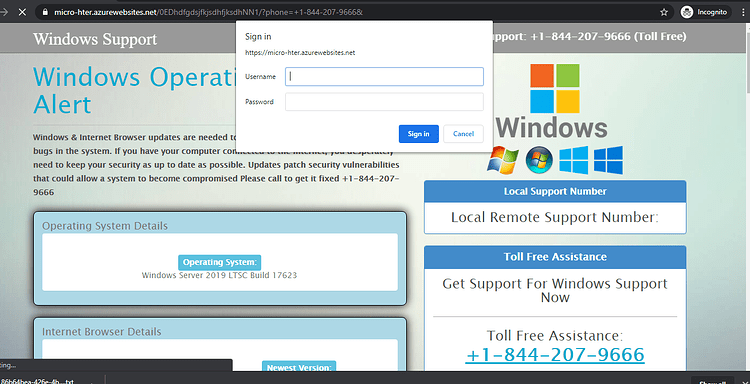750x384 pixels.
Task: Focus the Username input field
Action: point(384,77)
